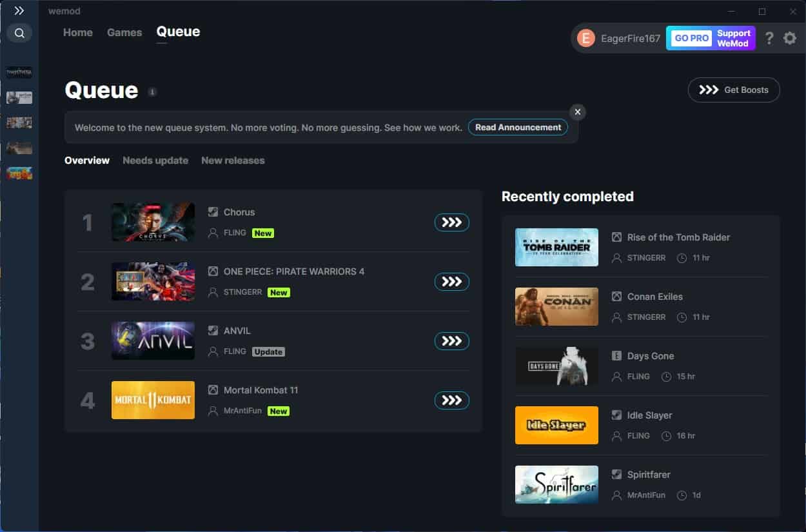Click Rise of the Tomb Raider title
This screenshot has height=532, width=806.
pos(679,237)
